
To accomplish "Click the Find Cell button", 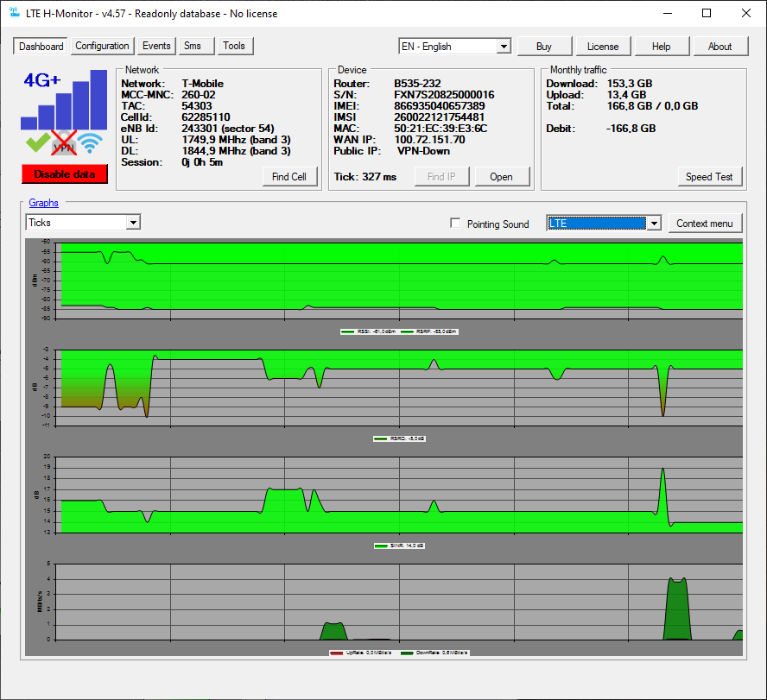I will click(x=289, y=176).
